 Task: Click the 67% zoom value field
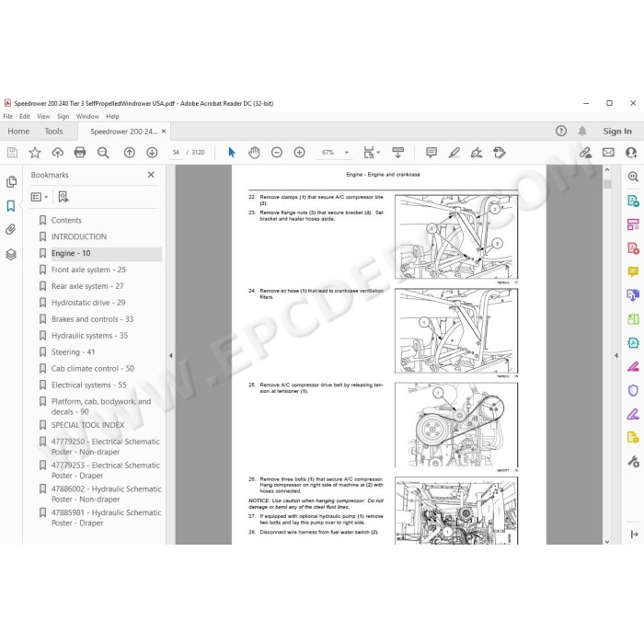click(328, 153)
